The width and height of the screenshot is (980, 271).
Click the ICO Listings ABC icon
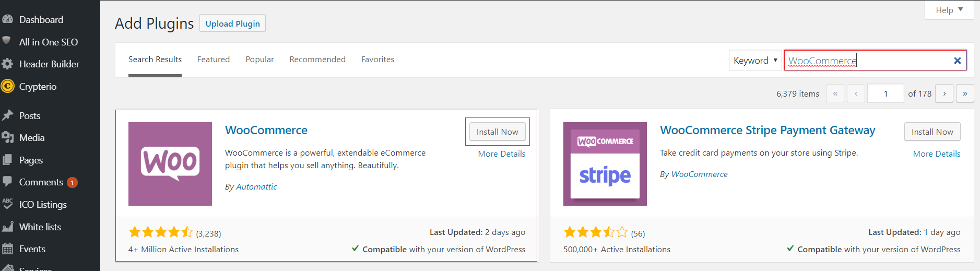pyautogui.click(x=7, y=204)
